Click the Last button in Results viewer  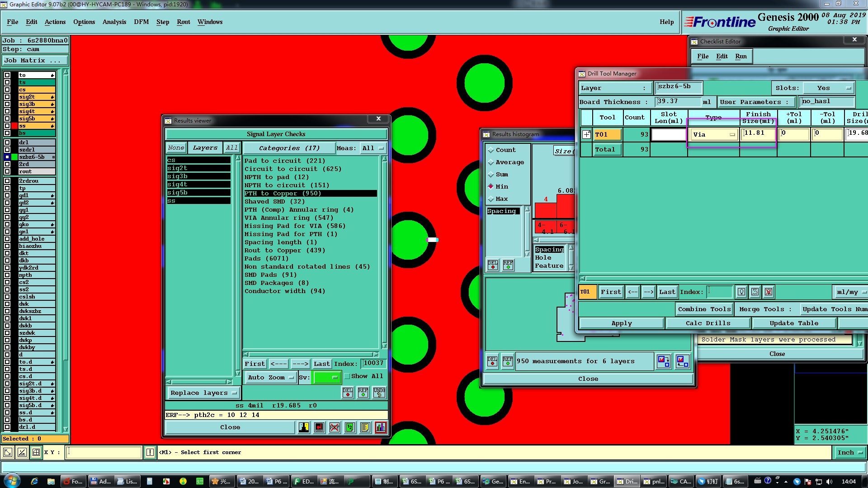[x=322, y=364]
